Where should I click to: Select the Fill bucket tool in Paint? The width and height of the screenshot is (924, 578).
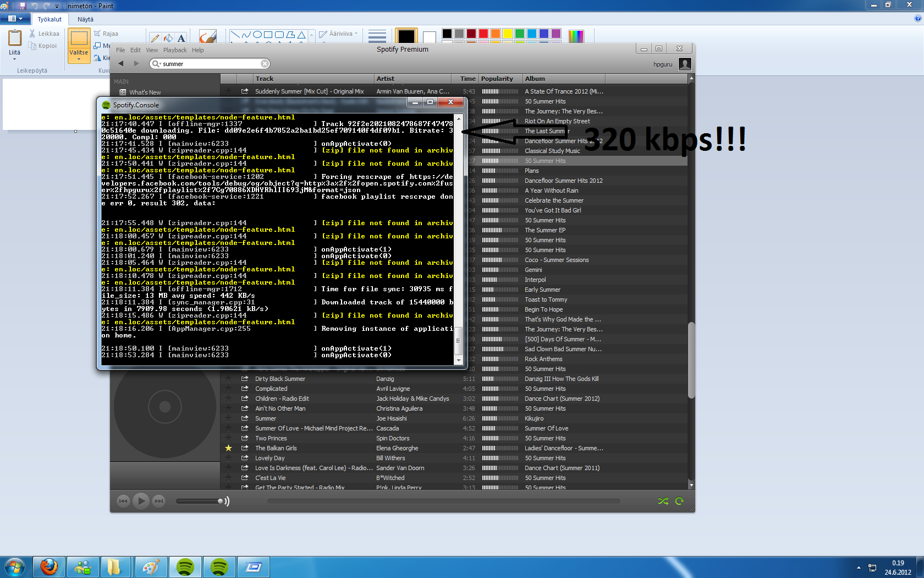tap(168, 37)
